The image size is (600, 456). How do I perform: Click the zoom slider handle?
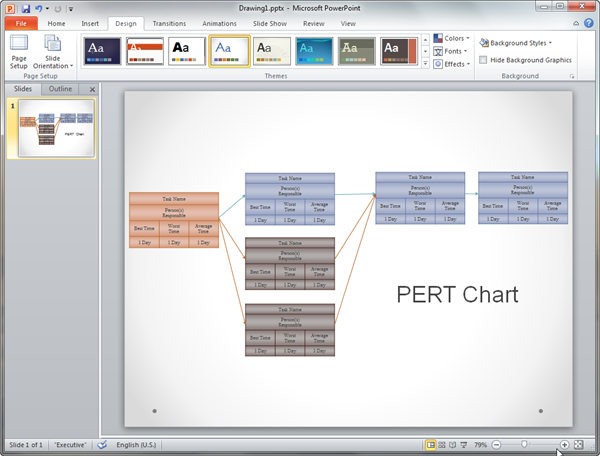pyautogui.click(x=523, y=444)
